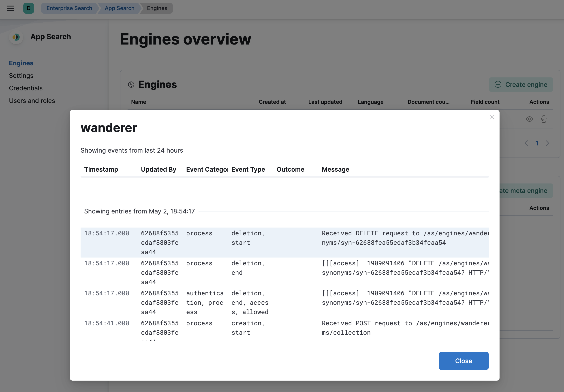Click the Create meta engine button
Image resolution: width=564 pixels, height=392 pixels.
click(523, 191)
